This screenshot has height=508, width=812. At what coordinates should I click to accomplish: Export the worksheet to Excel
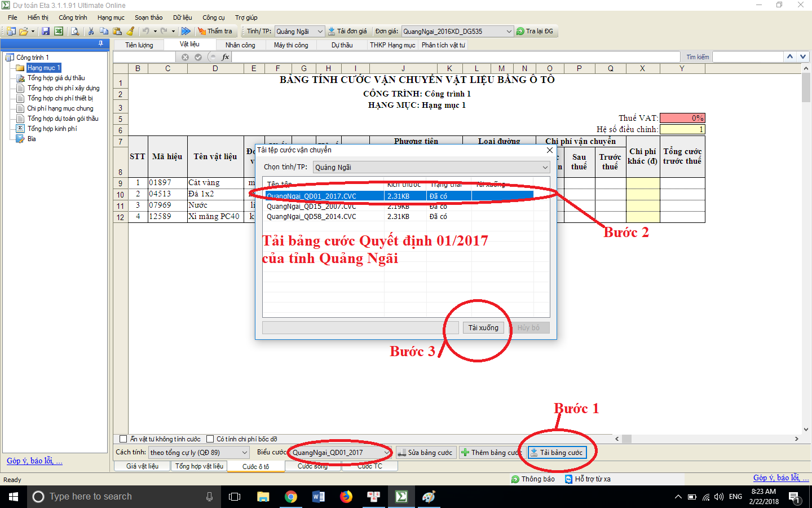58,31
